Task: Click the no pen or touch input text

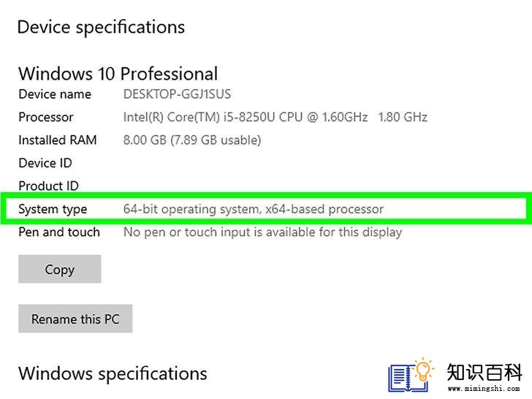Action: [262, 232]
